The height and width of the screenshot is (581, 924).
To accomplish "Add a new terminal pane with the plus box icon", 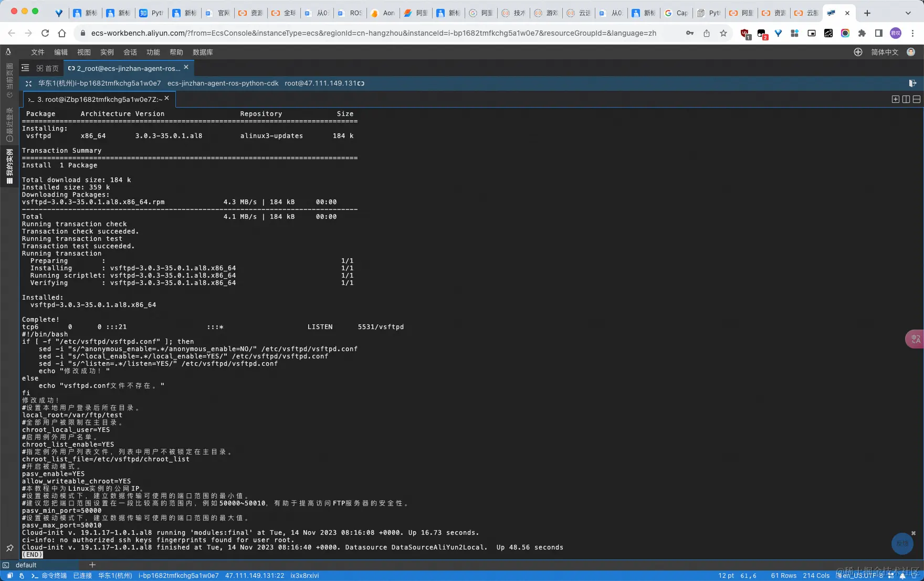I will pos(896,99).
